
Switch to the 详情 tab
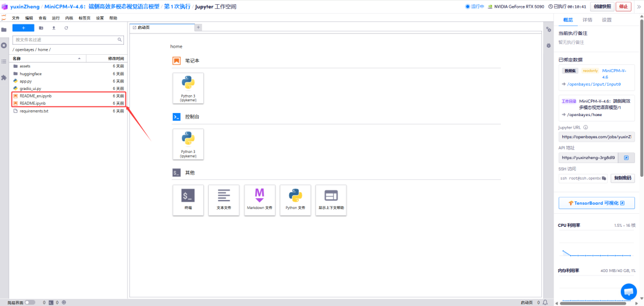tap(587, 20)
